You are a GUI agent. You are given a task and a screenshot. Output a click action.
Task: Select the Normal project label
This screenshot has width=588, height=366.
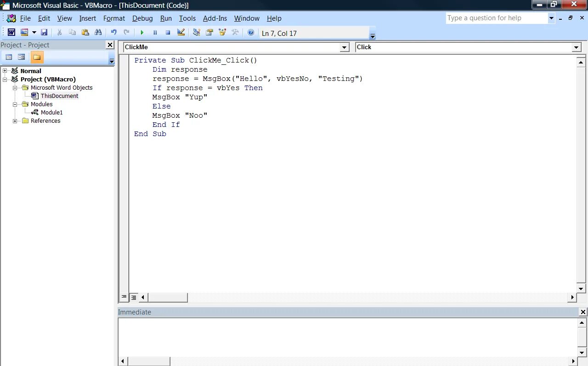coord(31,71)
